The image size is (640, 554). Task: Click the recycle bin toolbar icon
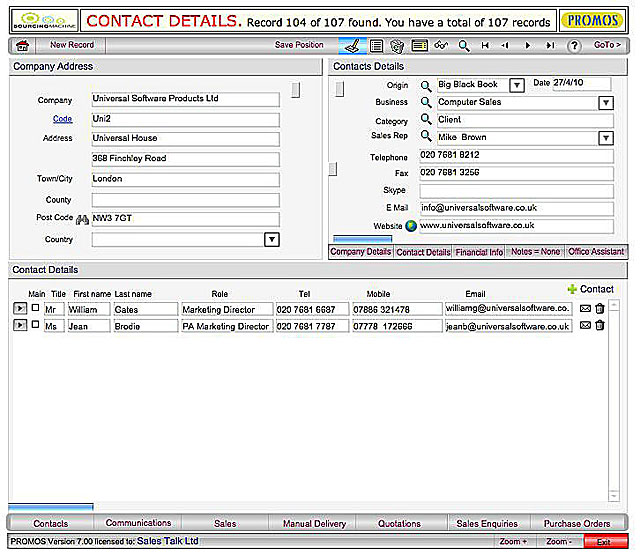[x=397, y=46]
